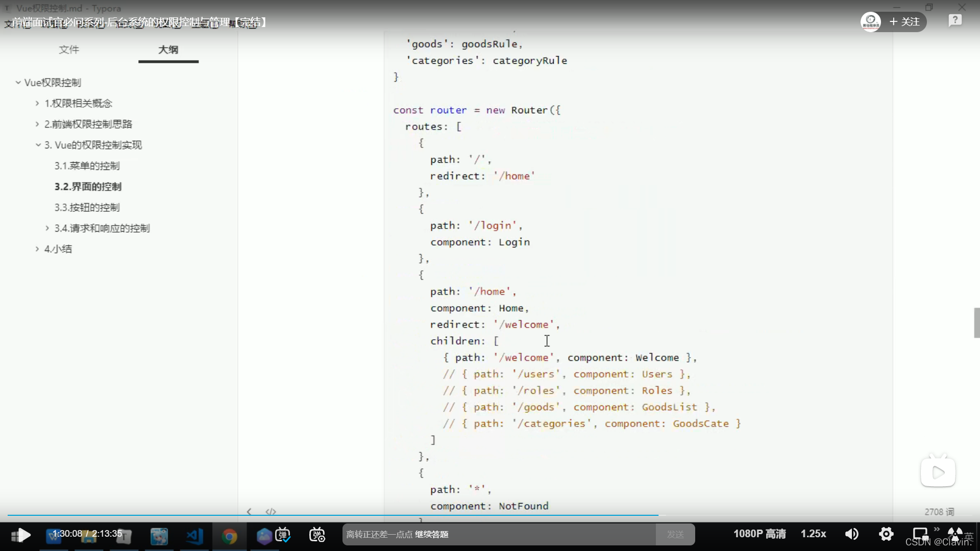Screen dimensions: 980x551
Task: Click the 2708 词 word count
Action: pyautogui.click(x=939, y=512)
